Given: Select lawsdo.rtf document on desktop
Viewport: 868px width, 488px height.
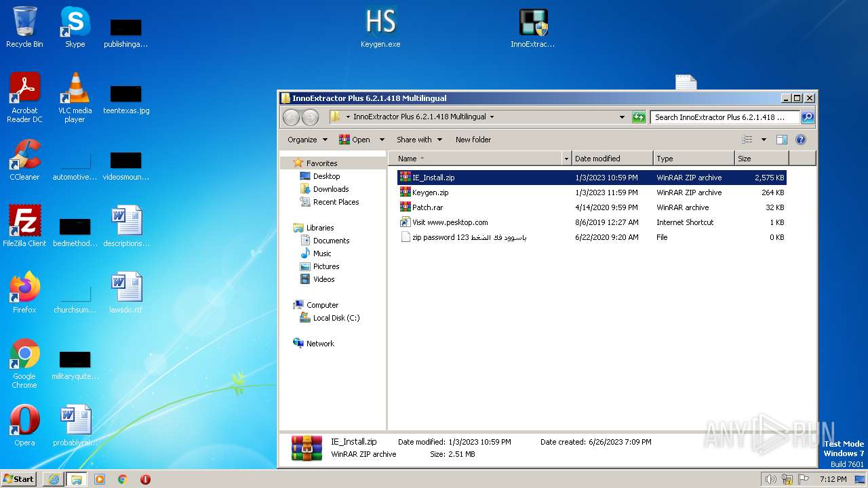Looking at the screenshot, I should [x=126, y=293].
